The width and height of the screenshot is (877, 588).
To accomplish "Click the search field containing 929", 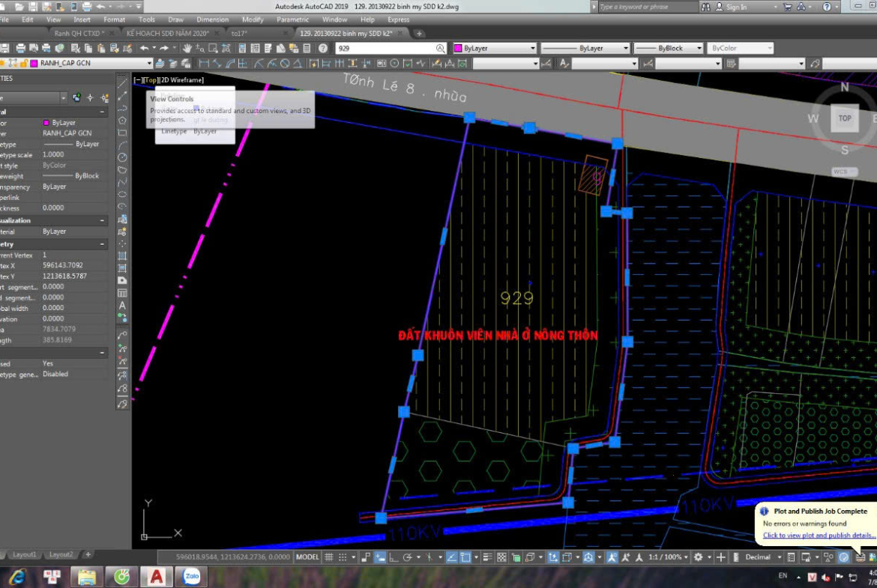I will (386, 48).
